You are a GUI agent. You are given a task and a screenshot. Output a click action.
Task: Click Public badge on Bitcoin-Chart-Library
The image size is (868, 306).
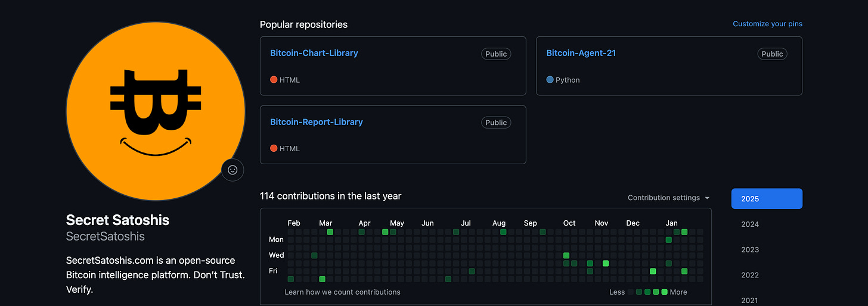[496, 54]
